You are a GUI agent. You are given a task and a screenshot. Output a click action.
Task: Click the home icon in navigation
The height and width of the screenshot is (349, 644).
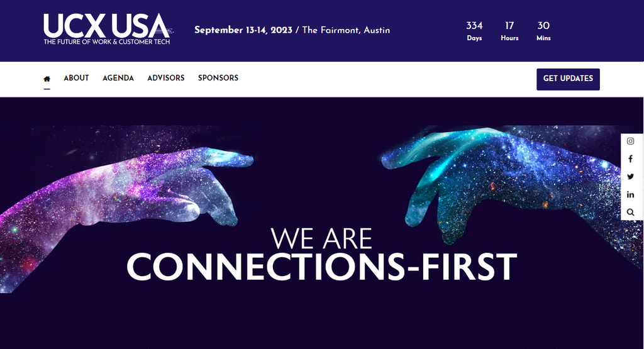coord(47,79)
